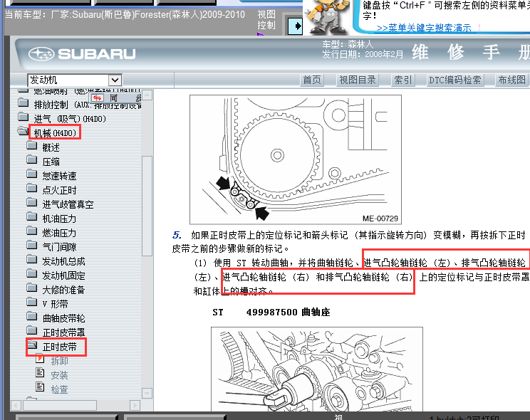Open 发动机固定 folder
This screenshot has height=420, width=530.
[64, 275]
